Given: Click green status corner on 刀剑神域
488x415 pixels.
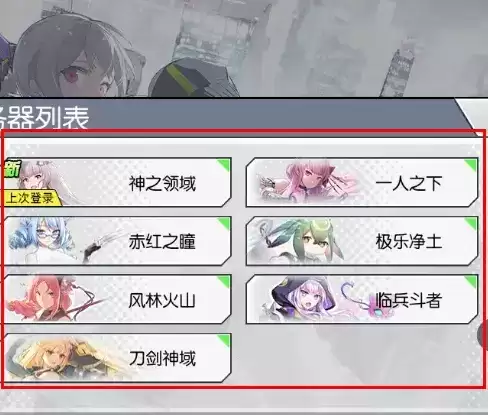Looking at the screenshot, I should pos(224,340).
